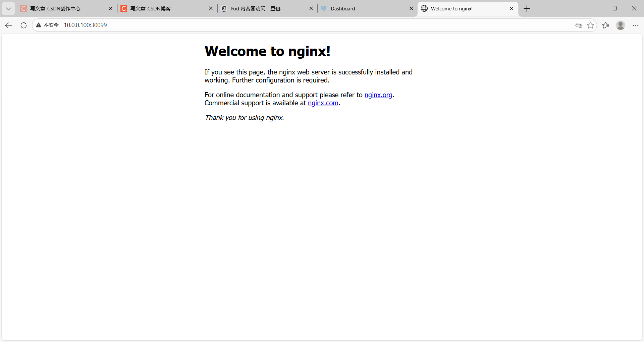Follow the nginx.org link
644x342 pixels.
click(378, 95)
